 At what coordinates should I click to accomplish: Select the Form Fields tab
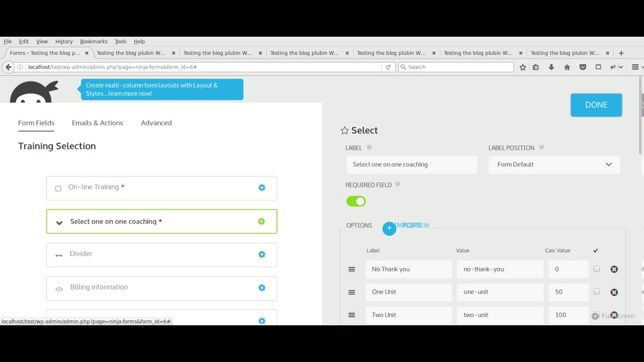(x=36, y=123)
